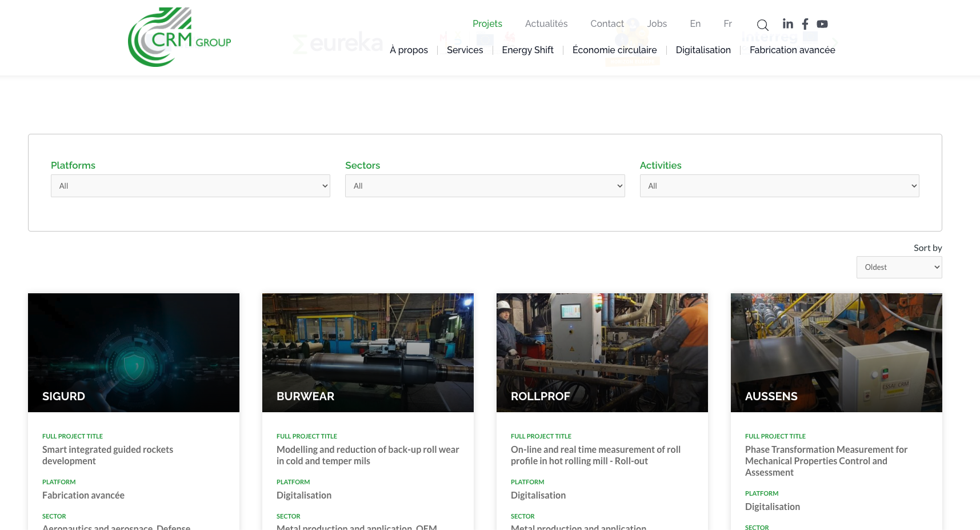
Task: Open the SIGURD project thumbnail
Action: tap(134, 353)
